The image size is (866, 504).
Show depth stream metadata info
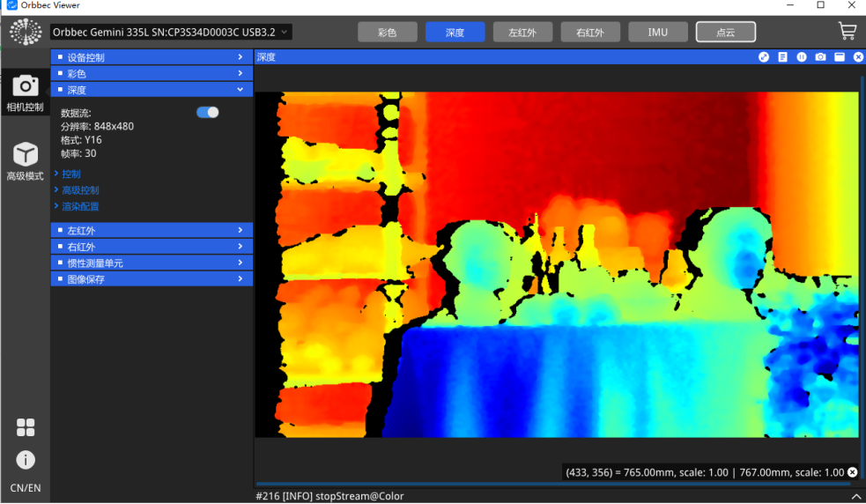coord(782,57)
